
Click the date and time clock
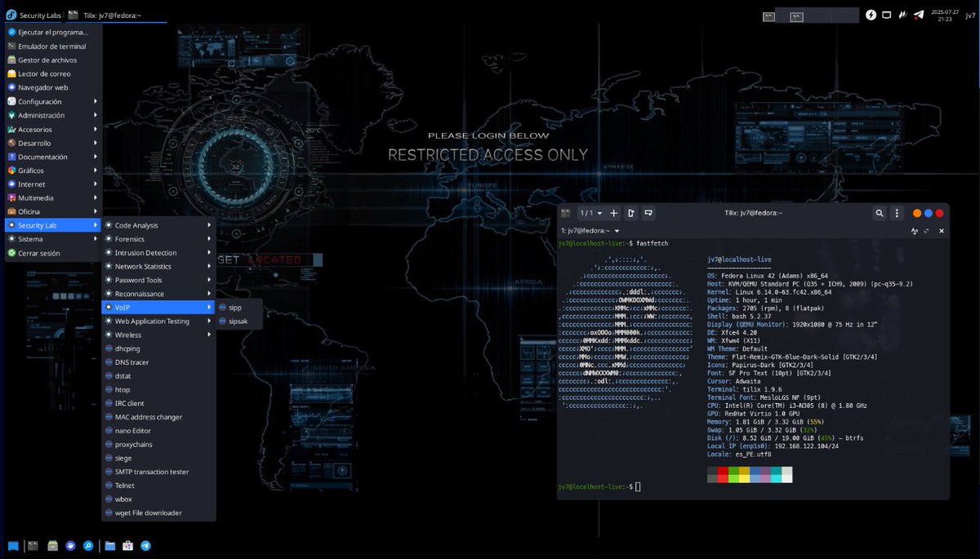(x=944, y=15)
